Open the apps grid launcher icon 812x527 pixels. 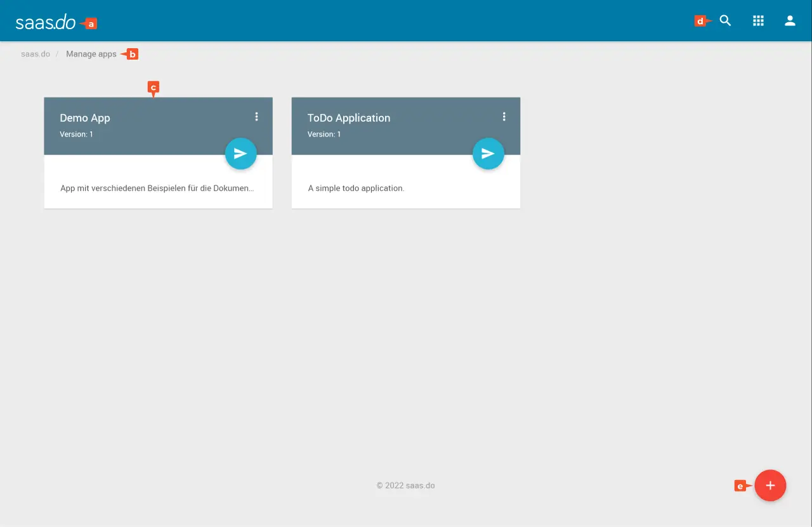tap(758, 21)
